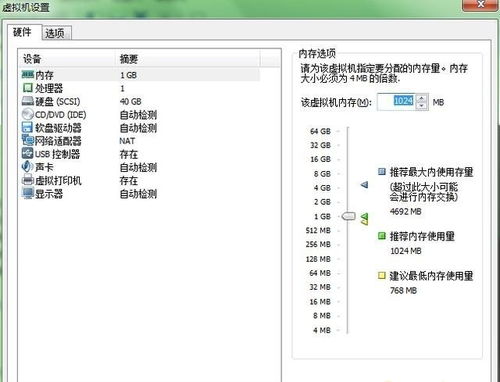Screen dimensions: 500x382
Task: Switch to the 硬件 tab
Action: [24, 32]
